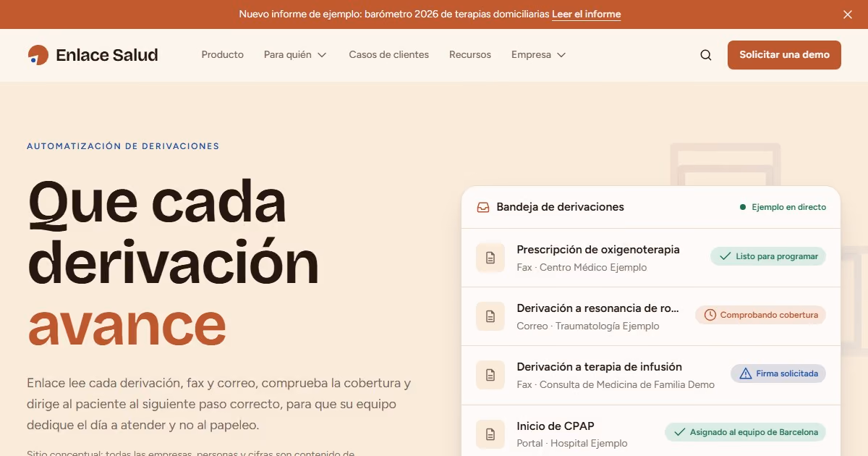868x456 pixels.
Task: Click checkmark icon in Asignado al equipo badge
Action: [679, 432]
